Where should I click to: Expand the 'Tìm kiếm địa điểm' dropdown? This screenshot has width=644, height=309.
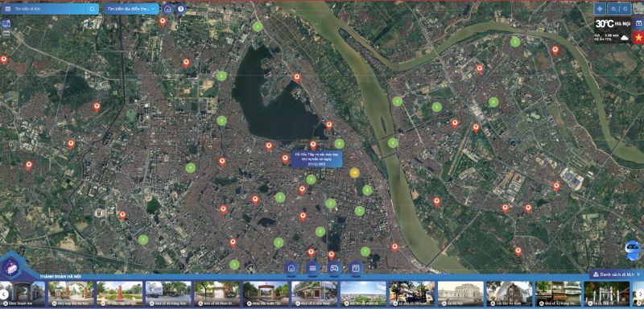point(131,9)
